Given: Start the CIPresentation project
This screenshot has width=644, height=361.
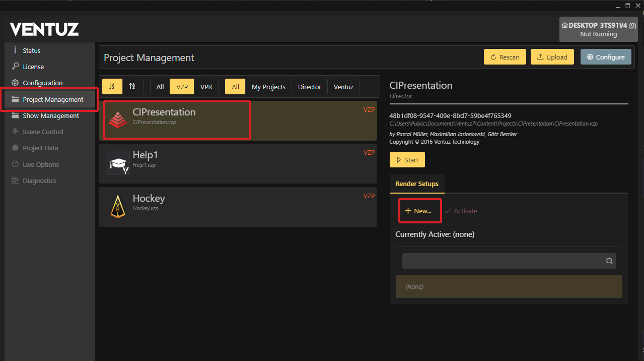Looking at the screenshot, I should coord(407,160).
